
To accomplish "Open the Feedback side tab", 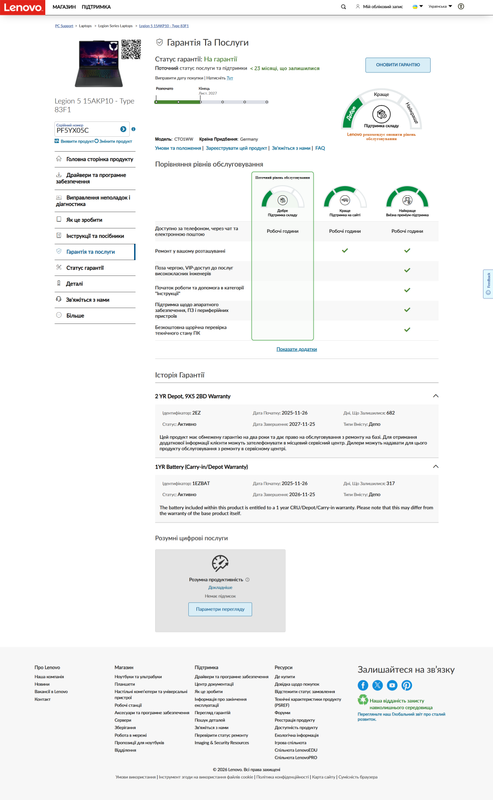I will 488,284.
